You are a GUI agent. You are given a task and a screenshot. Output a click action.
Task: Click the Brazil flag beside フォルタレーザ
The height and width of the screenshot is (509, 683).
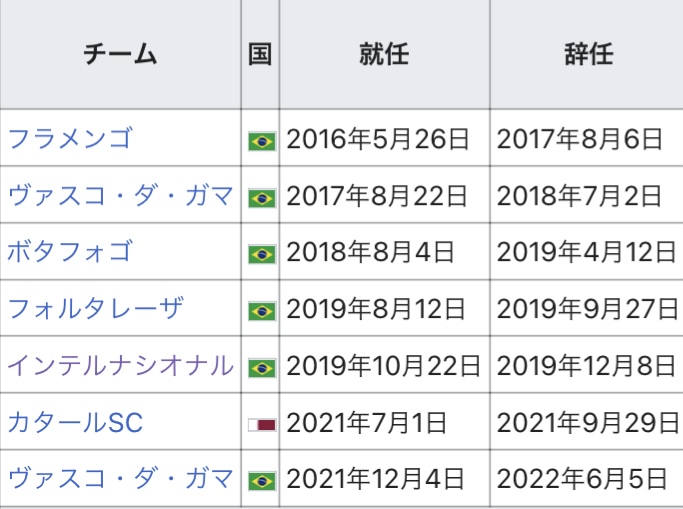[261, 311]
